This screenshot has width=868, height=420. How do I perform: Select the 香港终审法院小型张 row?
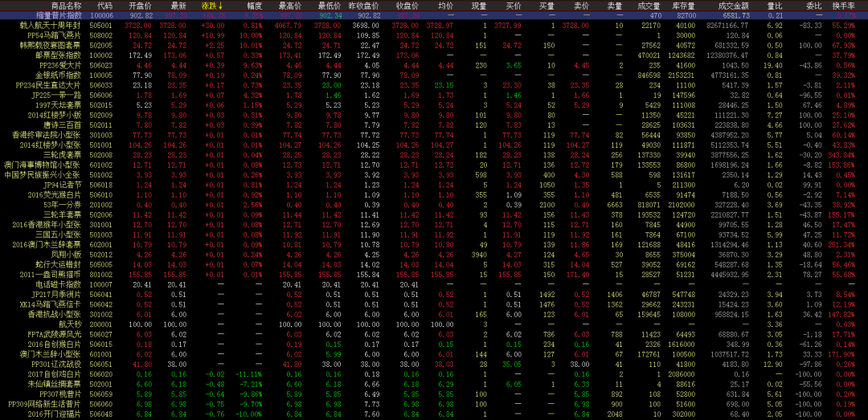click(434, 134)
